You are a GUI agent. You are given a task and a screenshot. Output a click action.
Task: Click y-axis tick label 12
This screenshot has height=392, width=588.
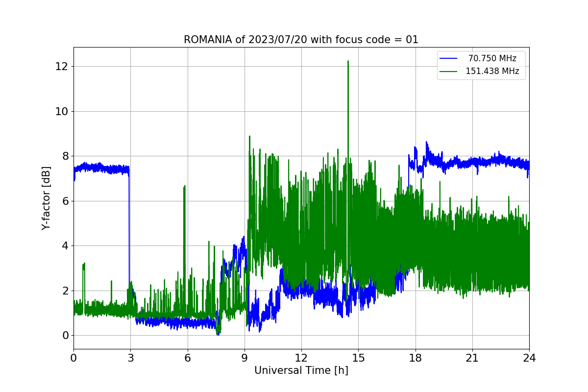coord(62,67)
